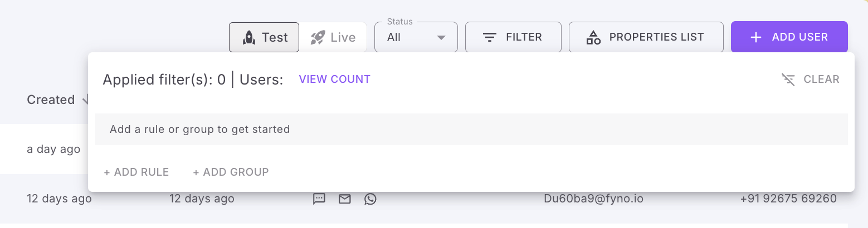Click the rocket icon on Test
Screen dimensions: 868x228
click(248, 37)
